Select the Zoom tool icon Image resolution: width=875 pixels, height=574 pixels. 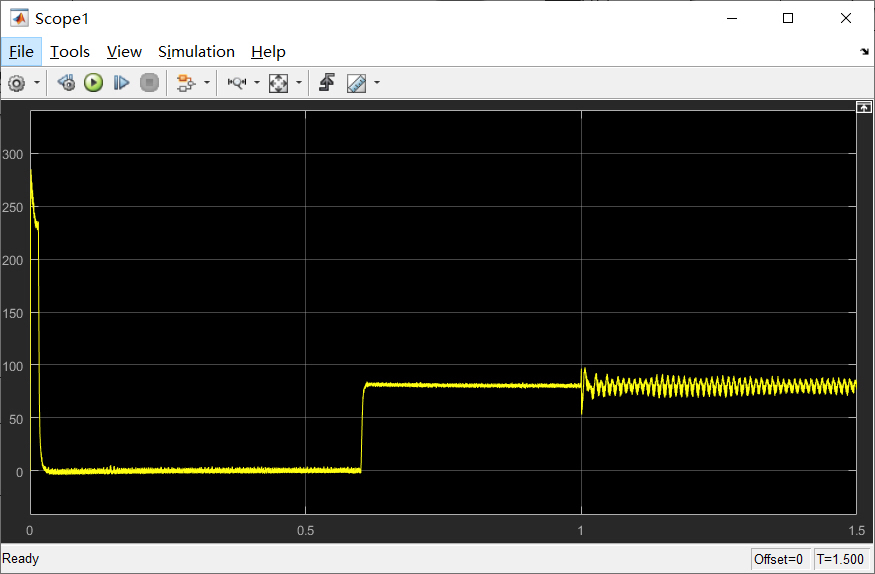[237, 83]
